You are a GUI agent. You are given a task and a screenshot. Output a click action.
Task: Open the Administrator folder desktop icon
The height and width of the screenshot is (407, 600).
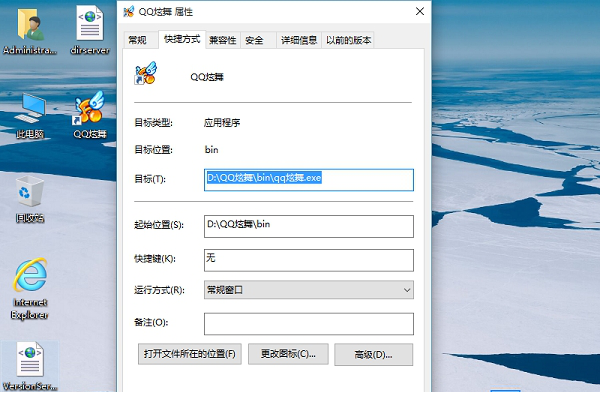click(x=30, y=31)
